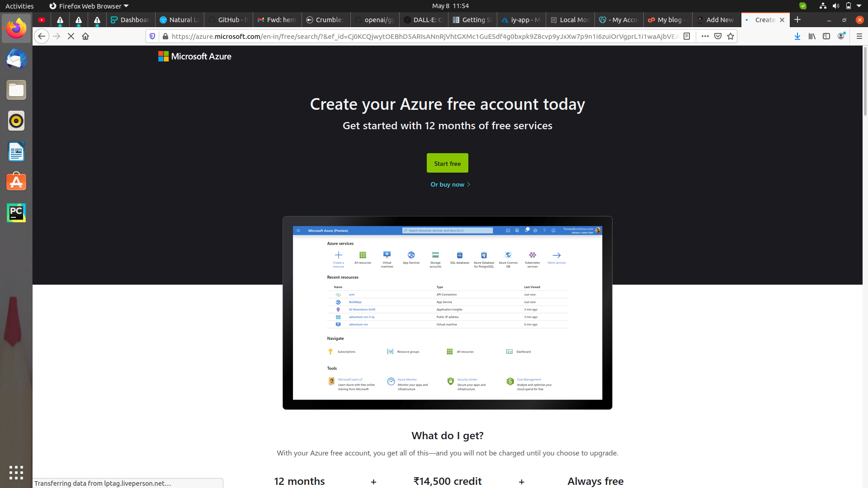Image resolution: width=868 pixels, height=488 pixels.
Task: Toggle tracking protection via the shield icon
Action: click(x=152, y=36)
